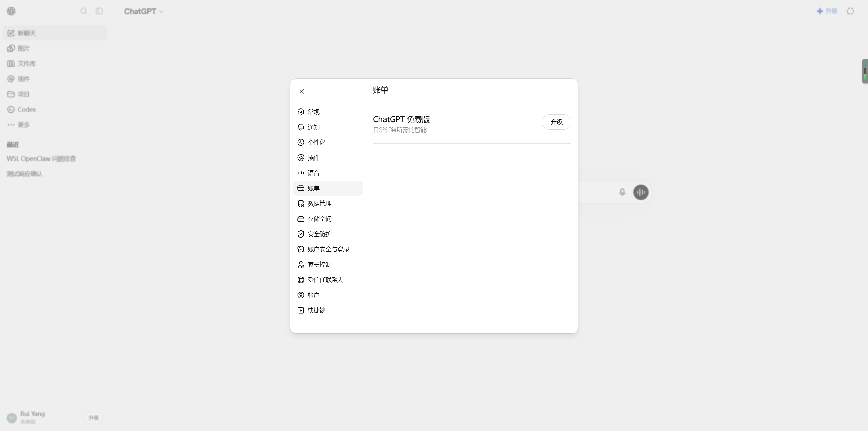Open Codex from the sidebar
Screen dimensions: 868x431
(x=55, y=109)
